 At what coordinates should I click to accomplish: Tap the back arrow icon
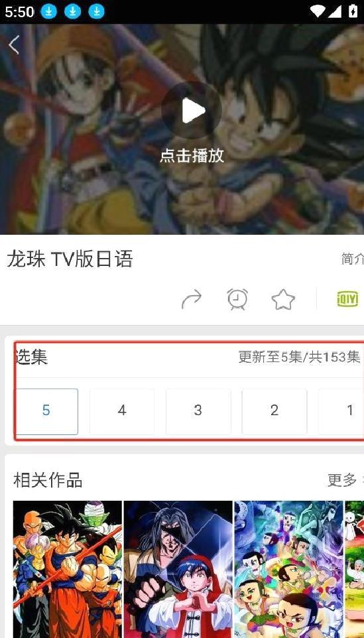[14, 44]
